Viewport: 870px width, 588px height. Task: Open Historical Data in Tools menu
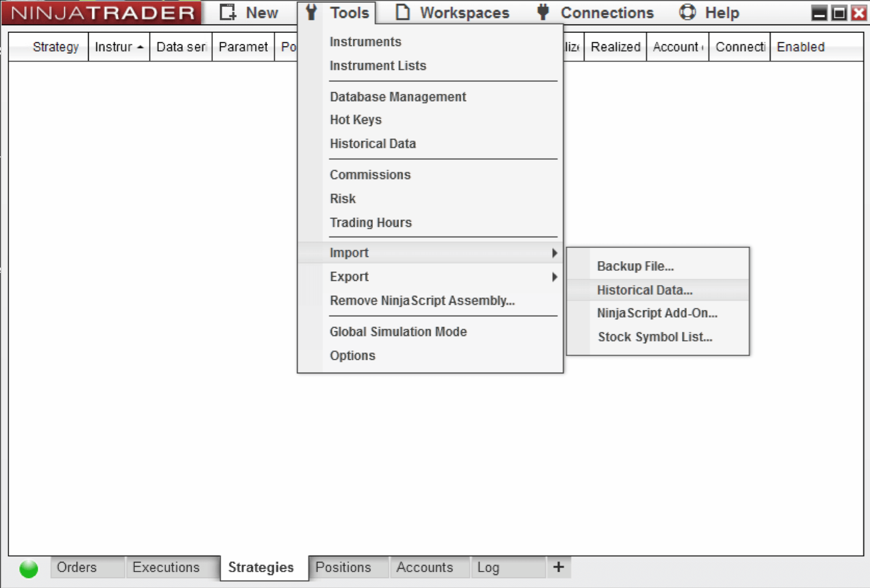click(x=373, y=144)
